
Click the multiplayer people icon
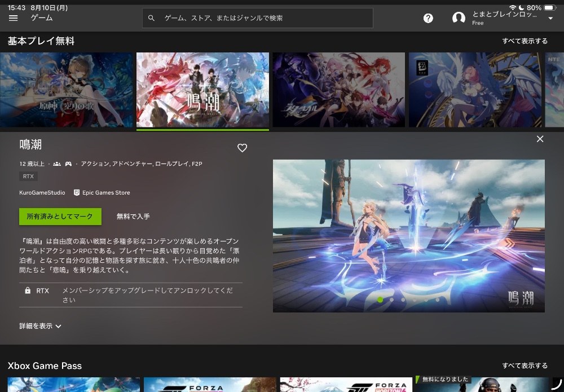tap(57, 164)
